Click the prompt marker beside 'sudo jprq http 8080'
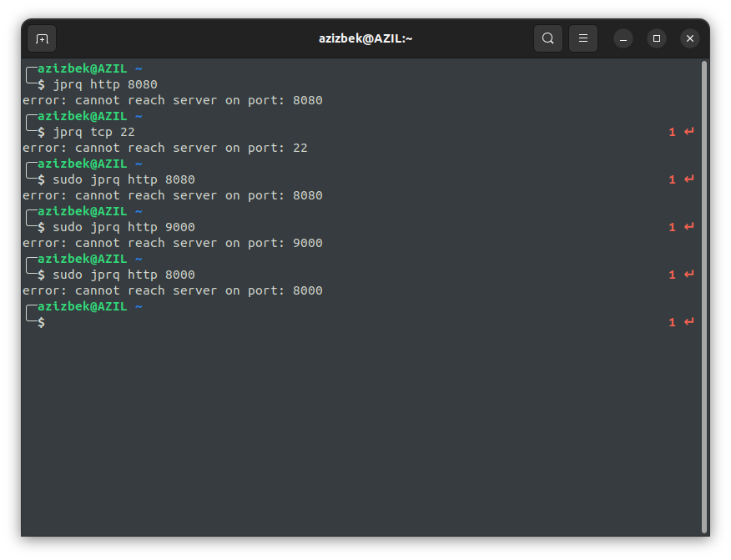This screenshot has height=560, width=731. (33, 171)
